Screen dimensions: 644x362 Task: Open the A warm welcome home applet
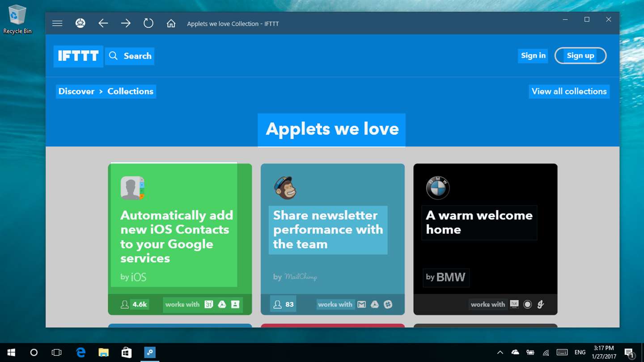(479, 223)
